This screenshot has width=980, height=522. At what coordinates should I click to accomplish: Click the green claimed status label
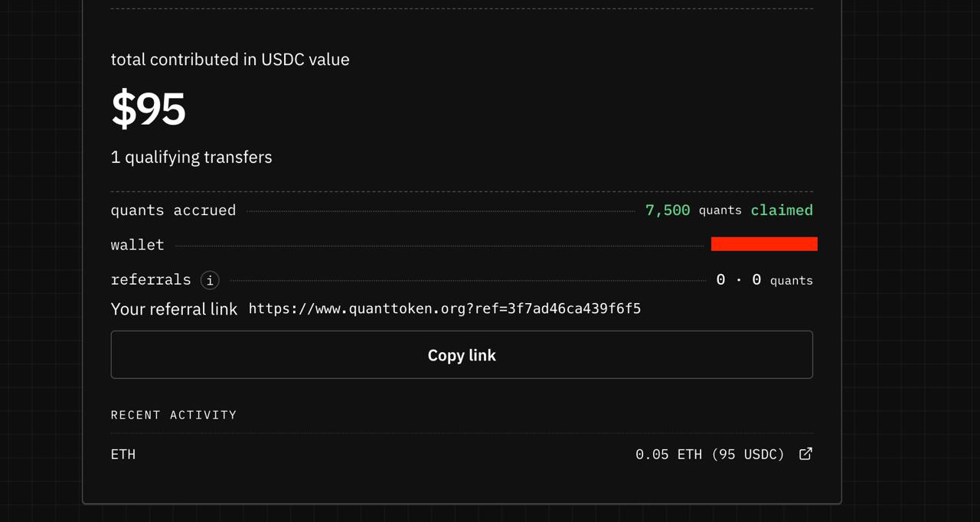782,210
